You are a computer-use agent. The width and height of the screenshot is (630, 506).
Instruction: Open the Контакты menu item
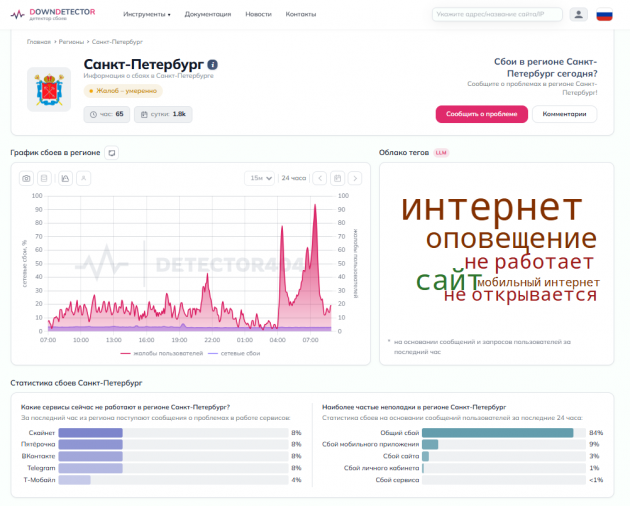point(301,14)
